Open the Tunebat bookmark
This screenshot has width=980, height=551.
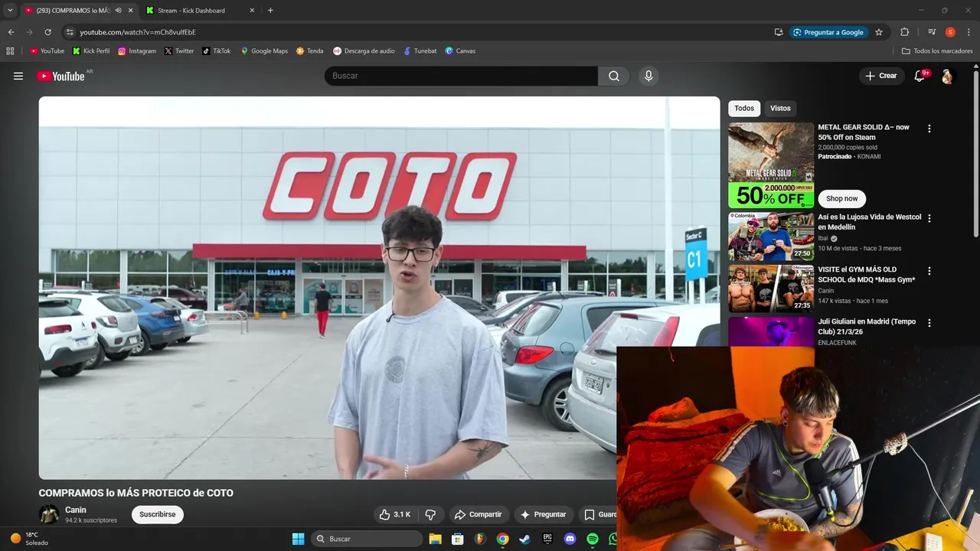(420, 51)
